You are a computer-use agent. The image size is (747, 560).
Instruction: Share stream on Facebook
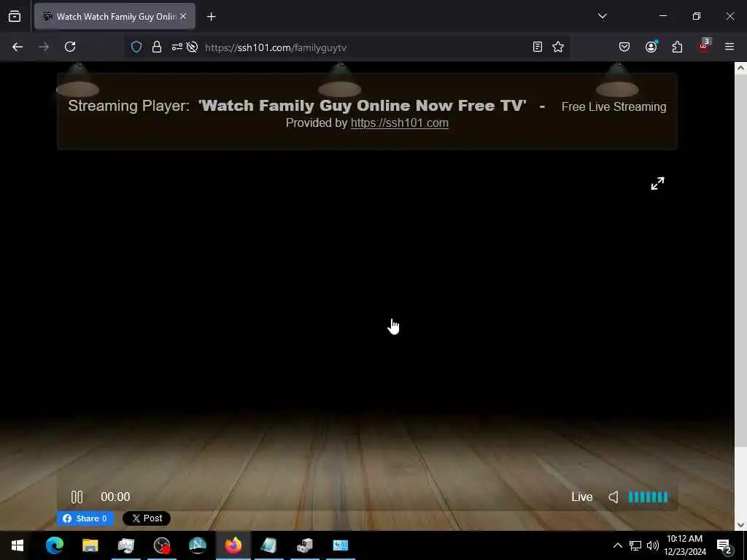pos(85,518)
